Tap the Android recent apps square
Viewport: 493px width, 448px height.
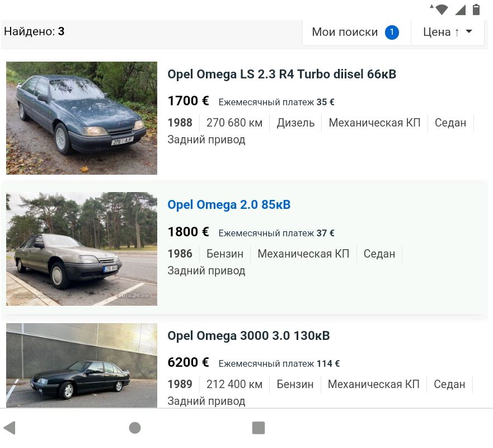(259, 427)
